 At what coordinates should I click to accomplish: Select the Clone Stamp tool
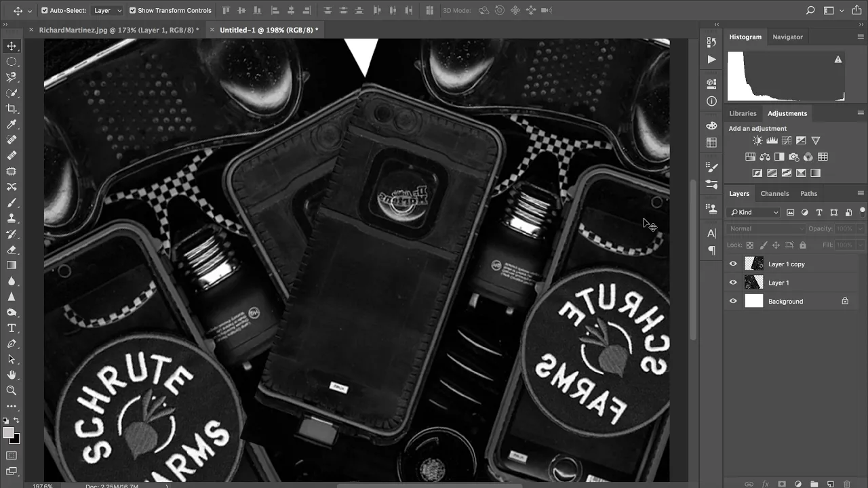(12, 218)
